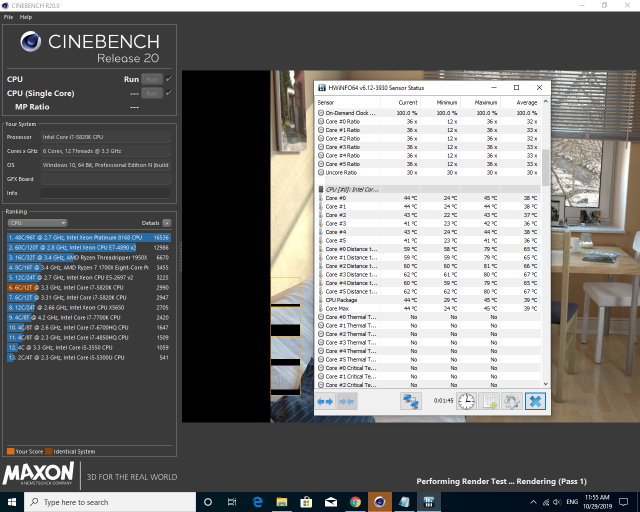Click HWiNFO scrollbar down arrow

point(546,384)
